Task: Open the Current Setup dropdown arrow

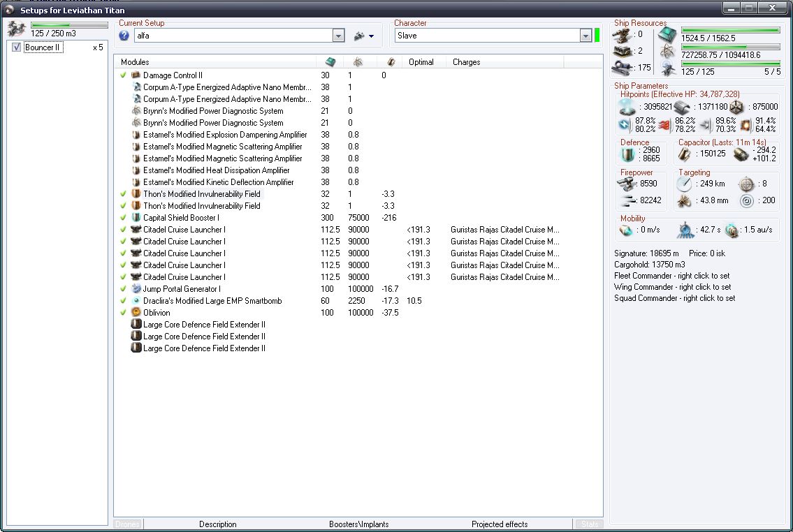Action: coord(338,36)
